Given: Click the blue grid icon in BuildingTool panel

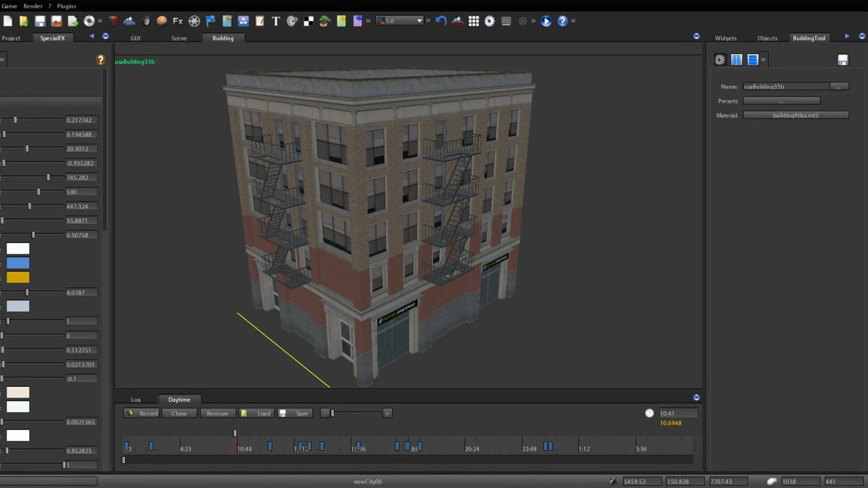Looking at the screenshot, I should click(x=736, y=59).
